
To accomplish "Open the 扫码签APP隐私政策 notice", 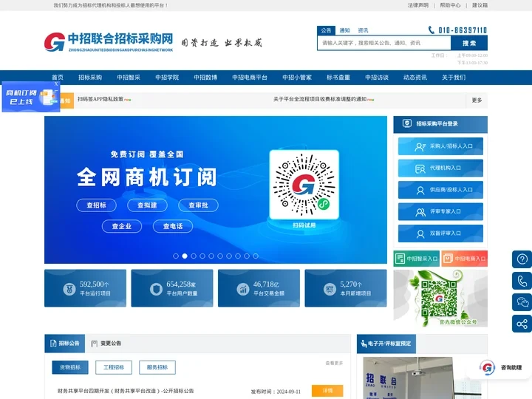I will 100,99.
